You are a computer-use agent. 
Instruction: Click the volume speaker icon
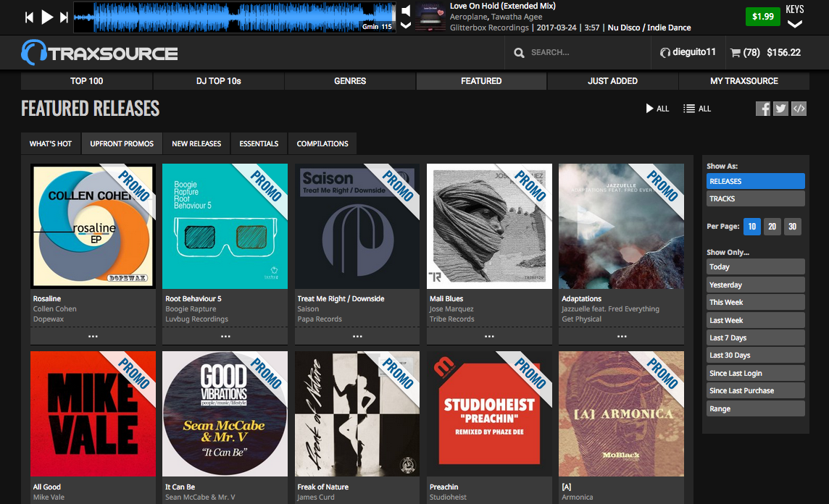pyautogui.click(x=406, y=10)
